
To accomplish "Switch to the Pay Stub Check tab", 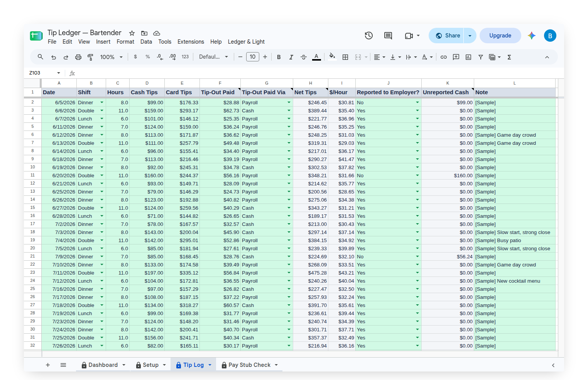I will [250, 365].
